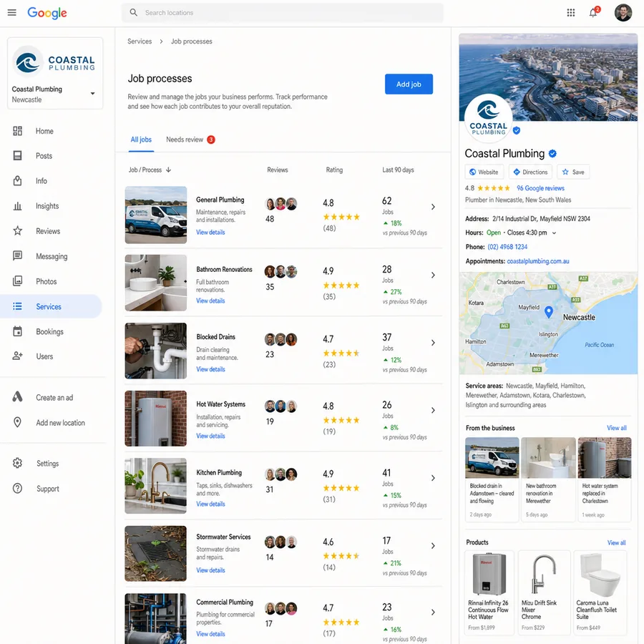Click the Posts sidebar icon
The height and width of the screenshot is (644, 644).
pos(17,156)
